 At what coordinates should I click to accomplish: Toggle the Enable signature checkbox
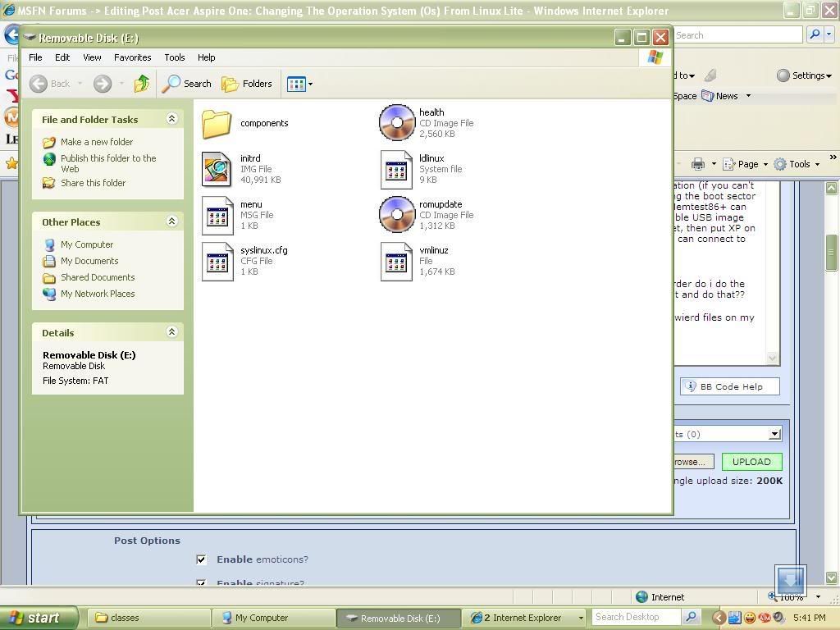[201, 583]
